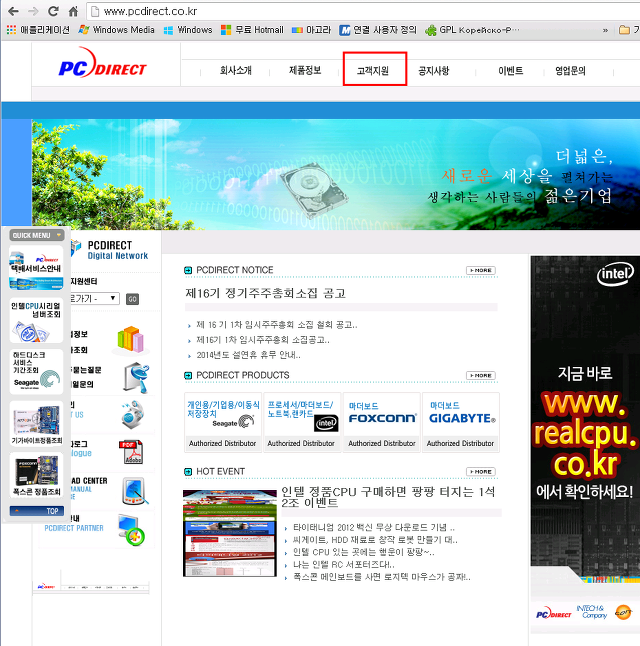Open the Intel processor product card

(302, 422)
